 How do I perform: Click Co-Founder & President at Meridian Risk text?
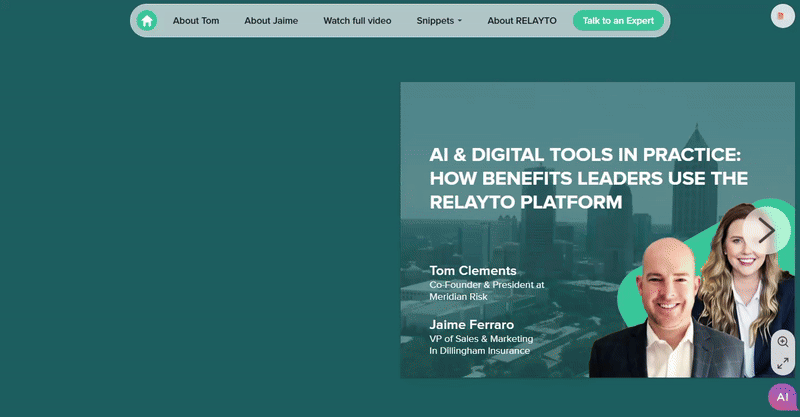tap(487, 290)
